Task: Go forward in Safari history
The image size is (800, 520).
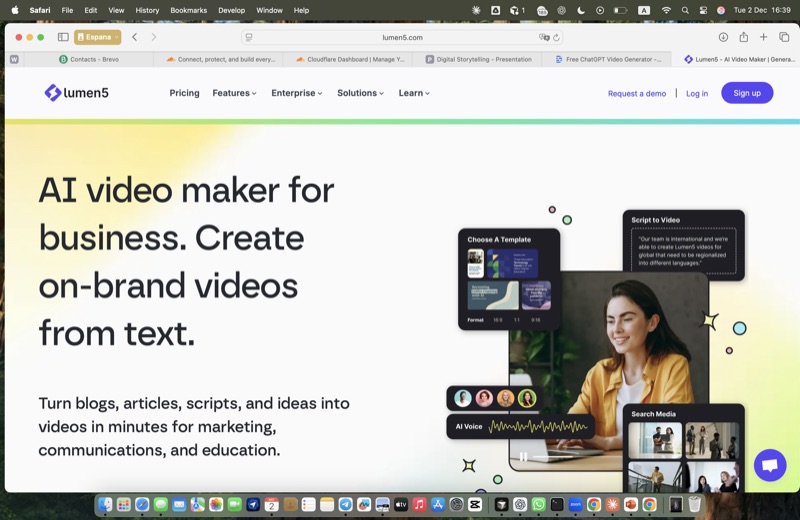Action: pyautogui.click(x=154, y=37)
